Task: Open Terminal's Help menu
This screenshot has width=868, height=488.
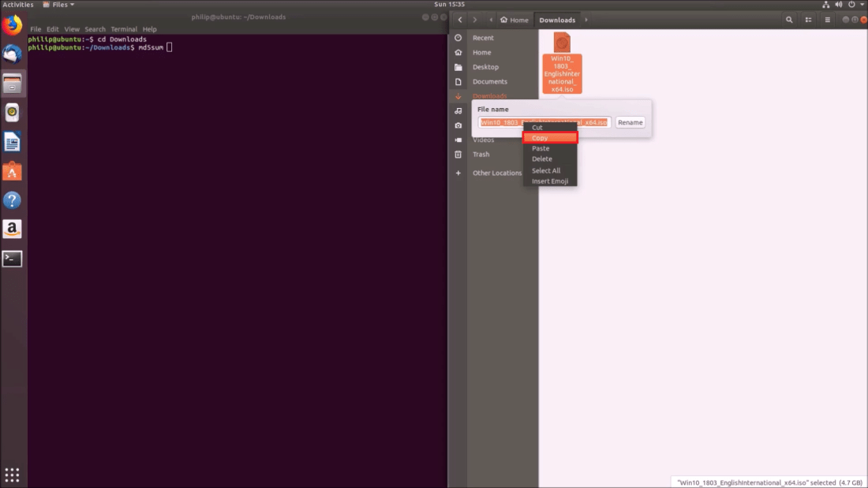Action: (149, 29)
